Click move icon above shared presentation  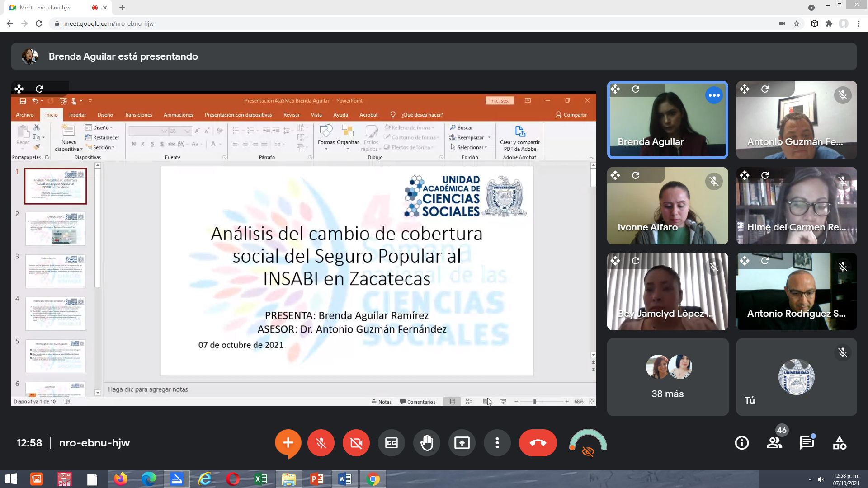pyautogui.click(x=19, y=89)
